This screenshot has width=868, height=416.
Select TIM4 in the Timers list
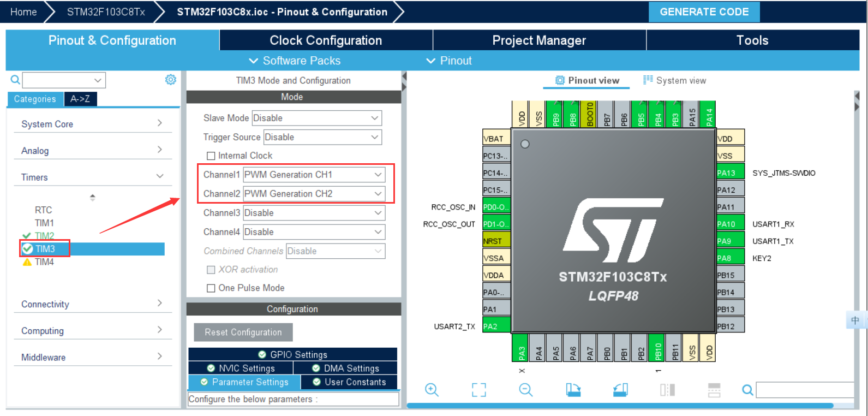(44, 262)
